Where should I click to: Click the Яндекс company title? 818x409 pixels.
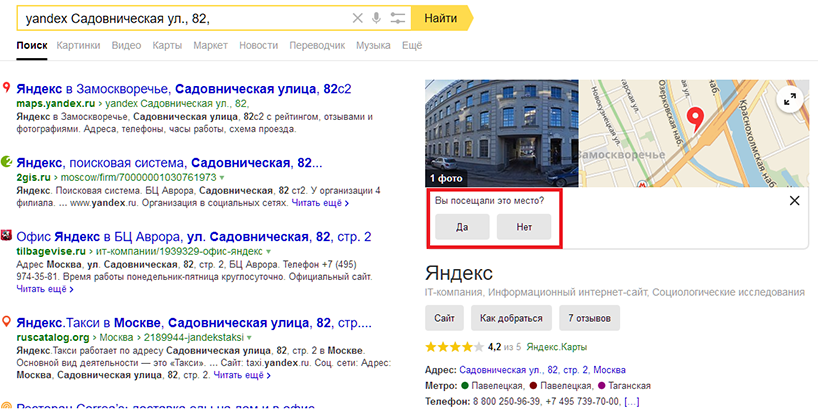click(459, 272)
